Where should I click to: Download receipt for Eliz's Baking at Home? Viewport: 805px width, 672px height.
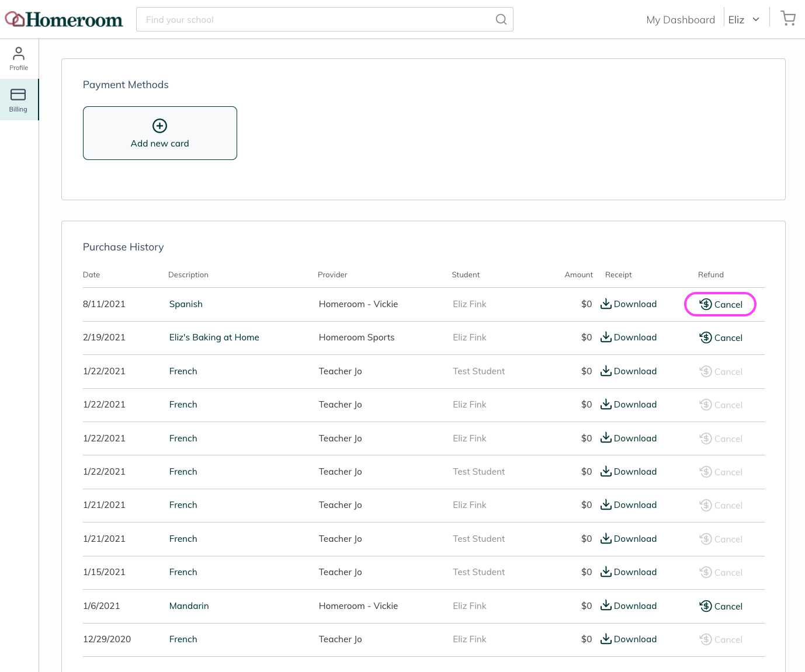(x=629, y=337)
